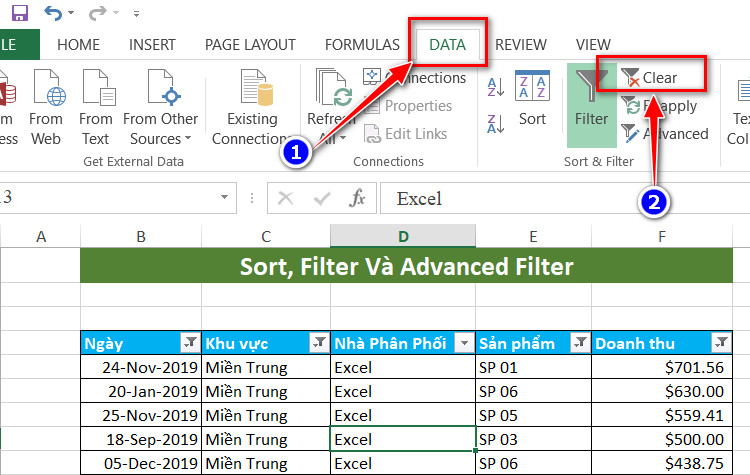This screenshot has height=475, width=750.
Task: Toggle the Filter button
Action: [592, 105]
